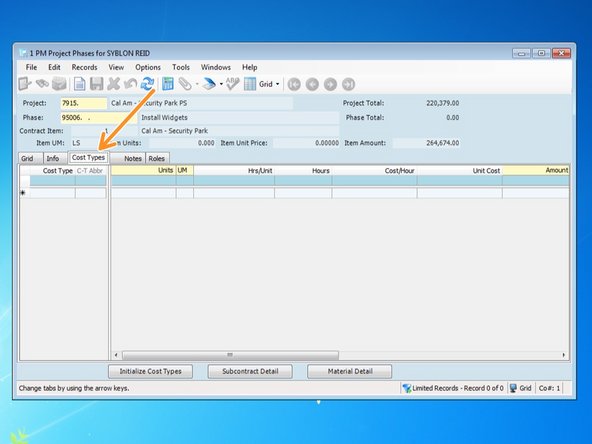Click the X delete record icon
592x444 pixels.
coord(113,84)
